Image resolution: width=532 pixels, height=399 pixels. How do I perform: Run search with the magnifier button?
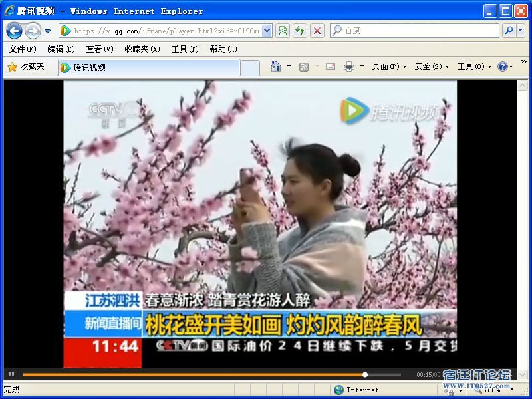509,31
